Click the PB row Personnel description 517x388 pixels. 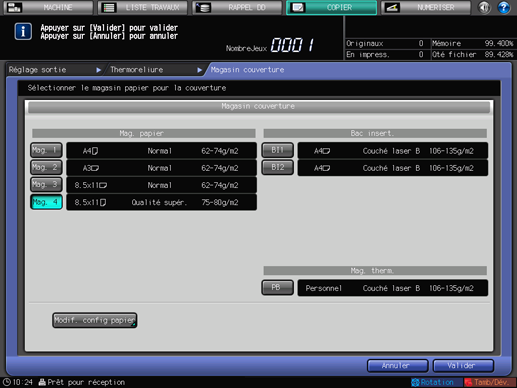click(x=393, y=288)
